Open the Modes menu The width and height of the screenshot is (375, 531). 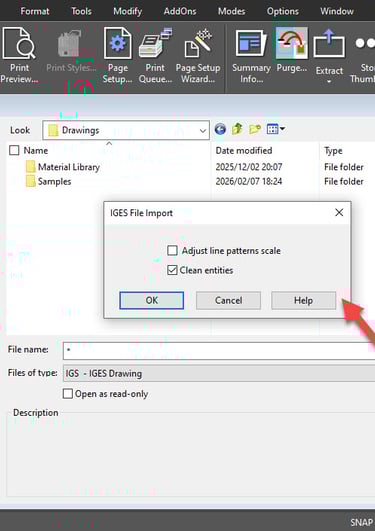coord(231,12)
